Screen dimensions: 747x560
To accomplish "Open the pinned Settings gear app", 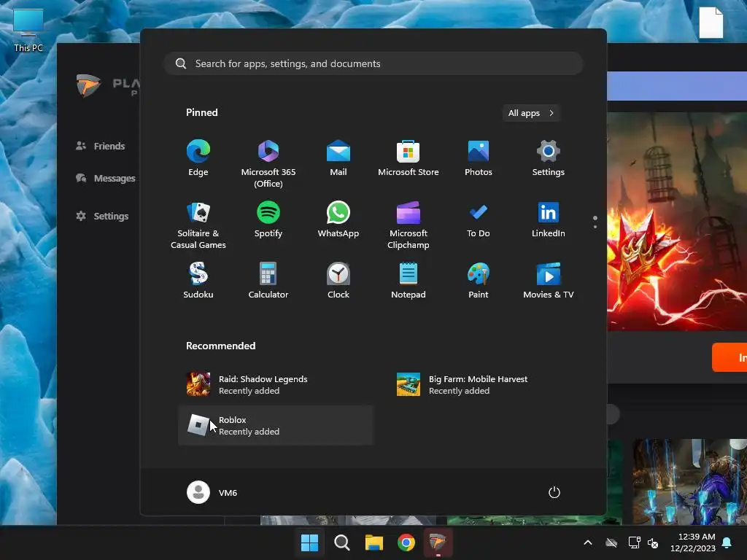I will pos(549,158).
